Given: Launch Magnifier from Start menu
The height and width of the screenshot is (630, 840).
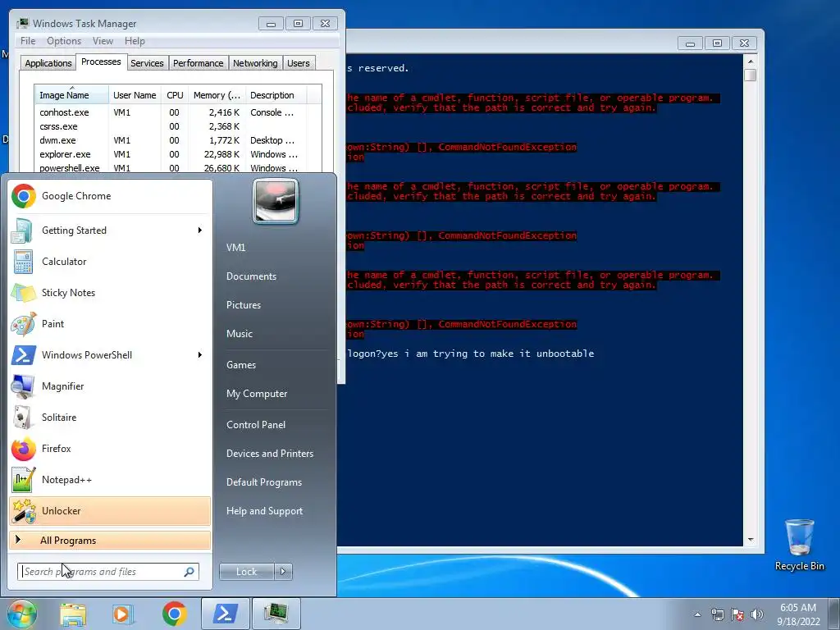Looking at the screenshot, I should (110, 386).
